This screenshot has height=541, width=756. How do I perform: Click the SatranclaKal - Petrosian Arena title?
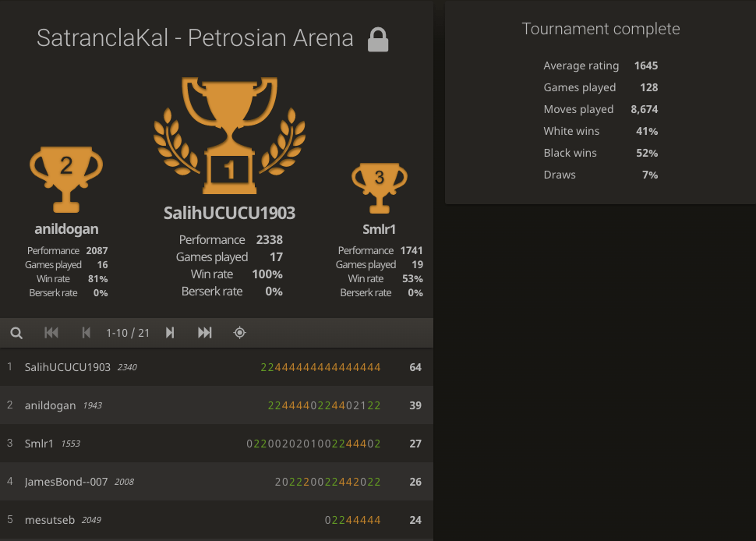(x=195, y=38)
